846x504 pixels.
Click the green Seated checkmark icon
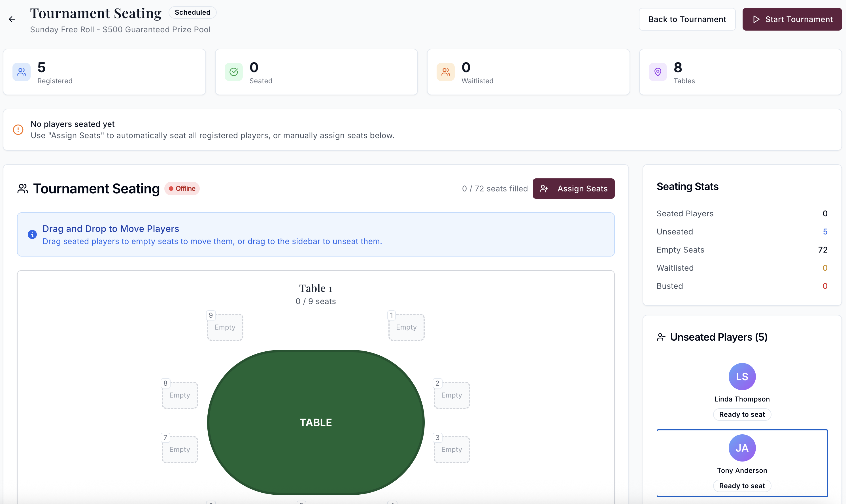(233, 72)
